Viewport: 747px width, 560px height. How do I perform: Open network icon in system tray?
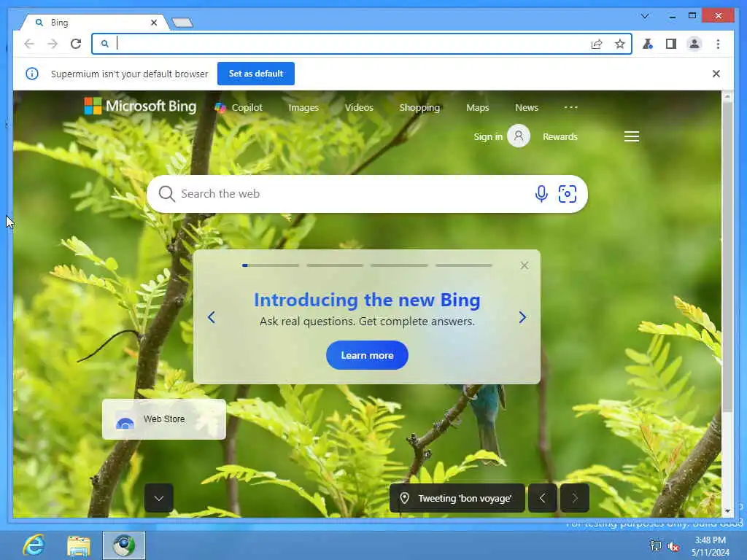[656, 546]
